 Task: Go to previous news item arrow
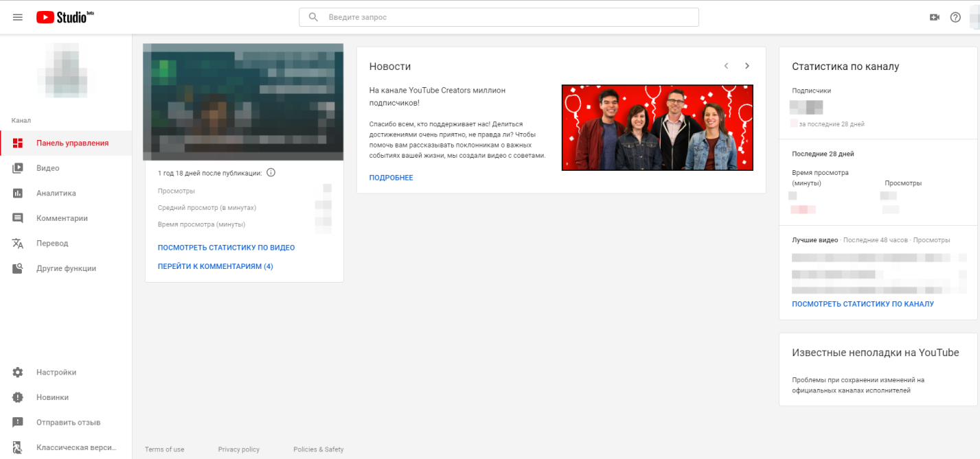pyautogui.click(x=726, y=66)
